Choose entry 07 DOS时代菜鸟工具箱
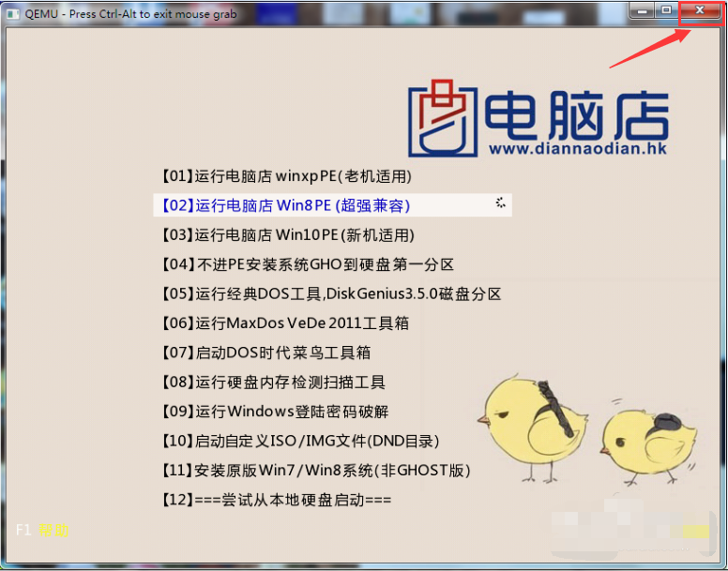This screenshot has width=728, height=571. pos(266,353)
